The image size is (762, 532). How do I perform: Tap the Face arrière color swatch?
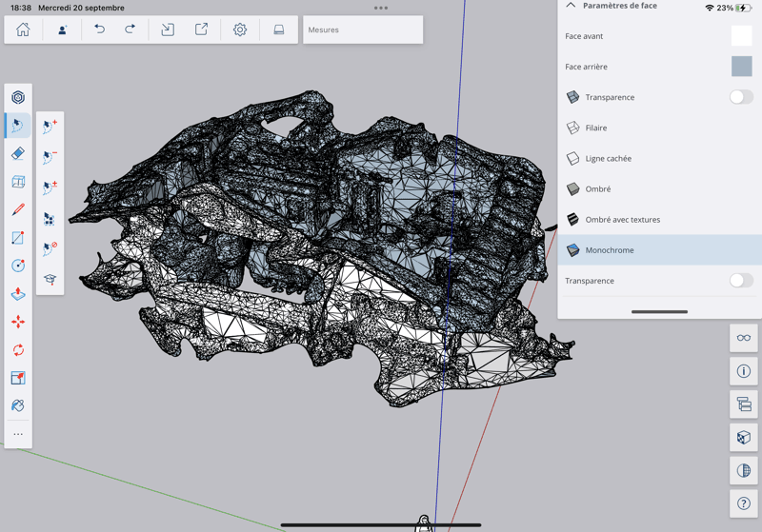click(741, 67)
